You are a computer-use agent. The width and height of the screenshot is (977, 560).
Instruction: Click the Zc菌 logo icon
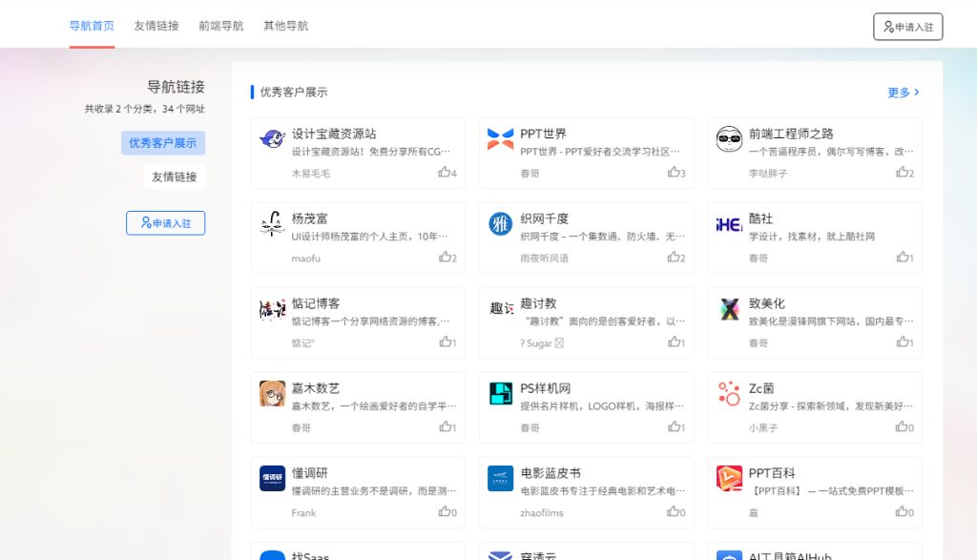tap(729, 393)
